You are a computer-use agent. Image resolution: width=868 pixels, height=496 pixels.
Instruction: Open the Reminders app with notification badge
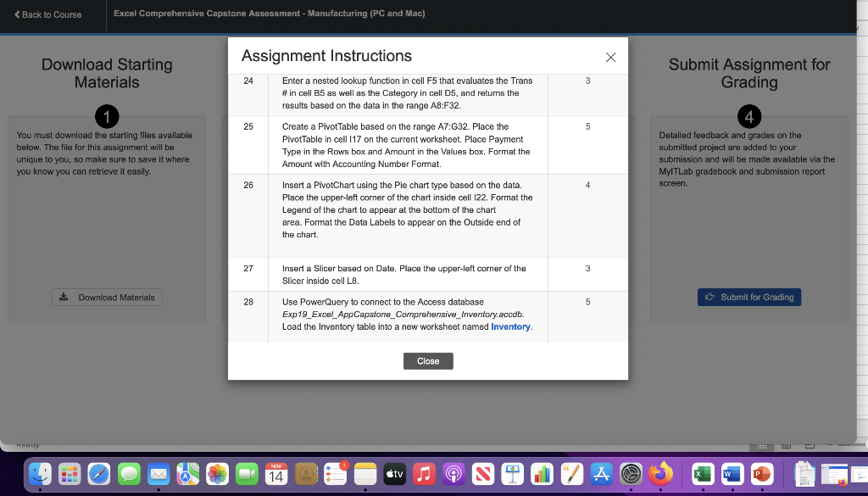tap(336, 474)
